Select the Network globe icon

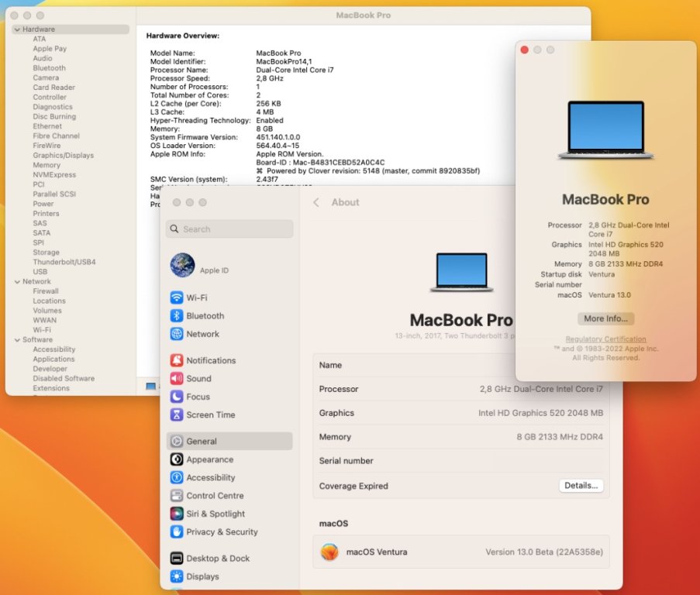[177, 334]
